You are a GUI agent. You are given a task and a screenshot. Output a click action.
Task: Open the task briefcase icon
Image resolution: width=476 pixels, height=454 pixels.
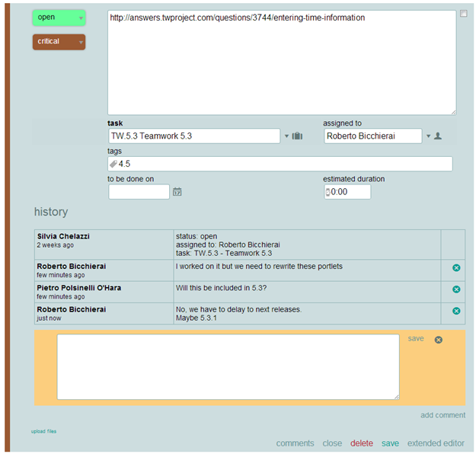click(x=298, y=136)
